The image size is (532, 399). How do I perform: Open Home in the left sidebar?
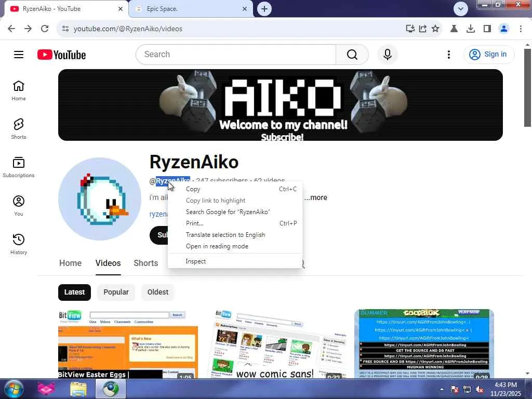19,90
